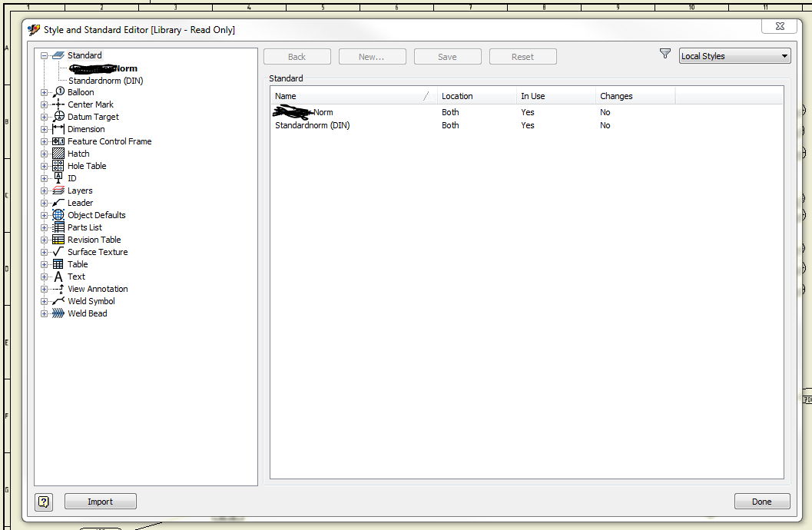The width and height of the screenshot is (812, 530).
Task: Sort by the In Use column header
Action: pos(555,96)
